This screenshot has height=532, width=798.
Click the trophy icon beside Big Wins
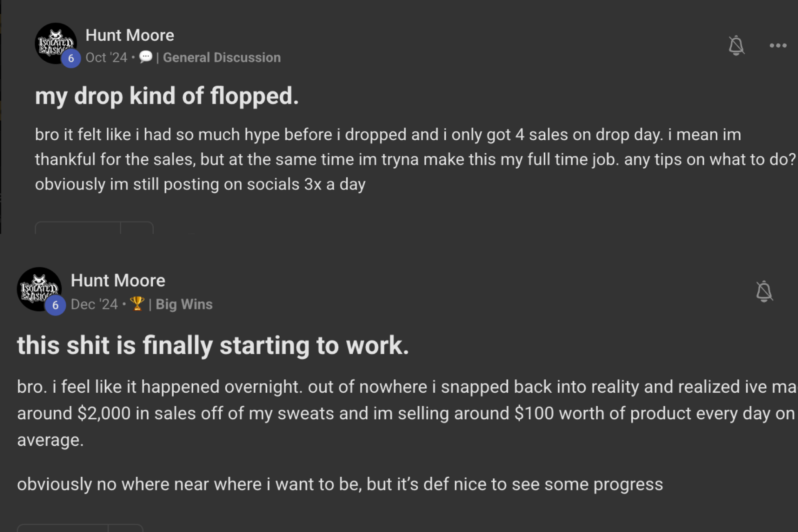[137, 304]
